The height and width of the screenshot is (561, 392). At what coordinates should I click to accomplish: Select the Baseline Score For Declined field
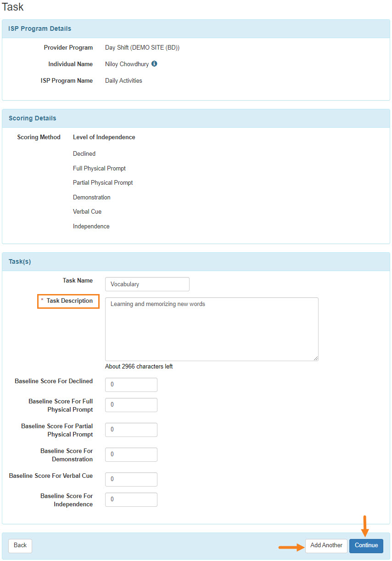pyautogui.click(x=131, y=385)
